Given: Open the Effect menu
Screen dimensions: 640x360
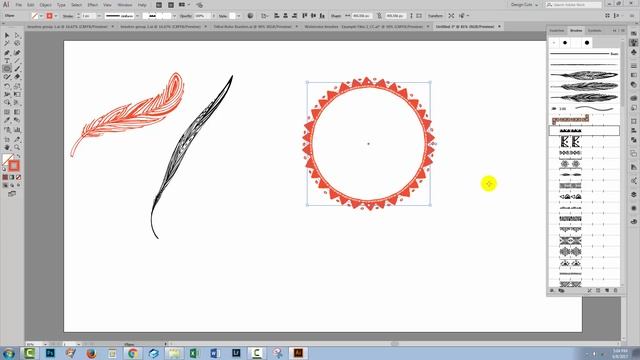Looking at the screenshot, I should 93,5.
